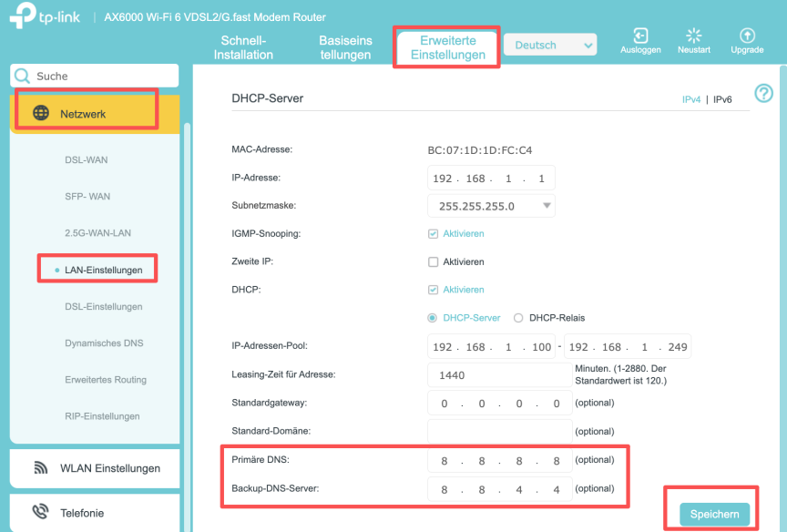The height and width of the screenshot is (532, 787).
Task: Switch to IPv4 view
Action: [691, 99]
